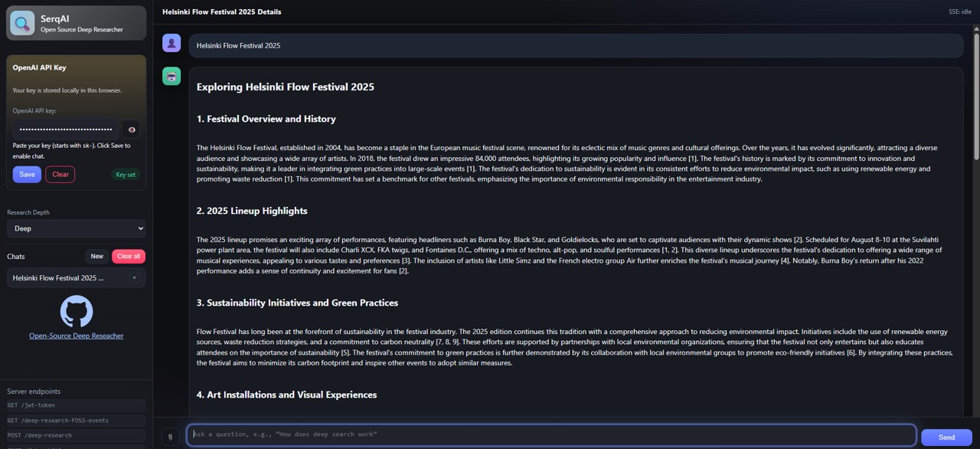Clear the stored API key

pyautogui.click(x=60, y=174)
